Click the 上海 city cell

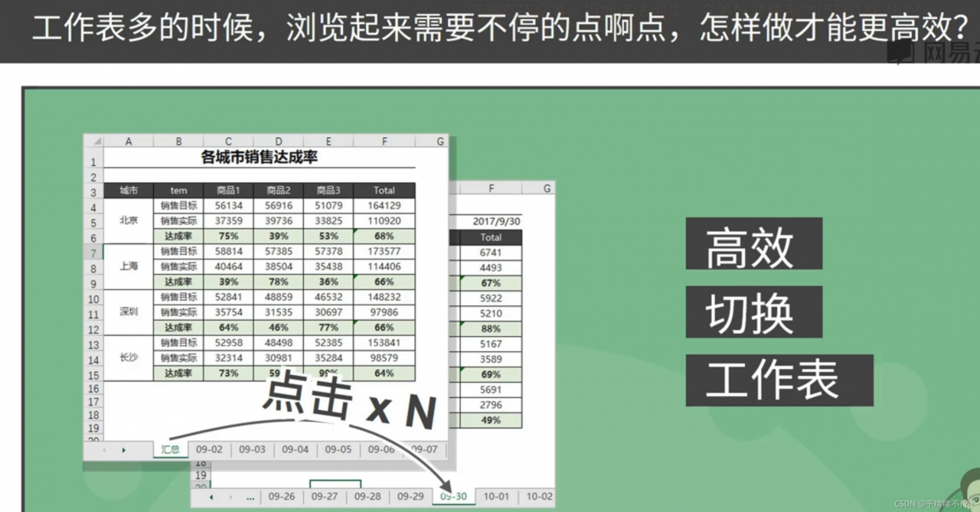point(129,266)
